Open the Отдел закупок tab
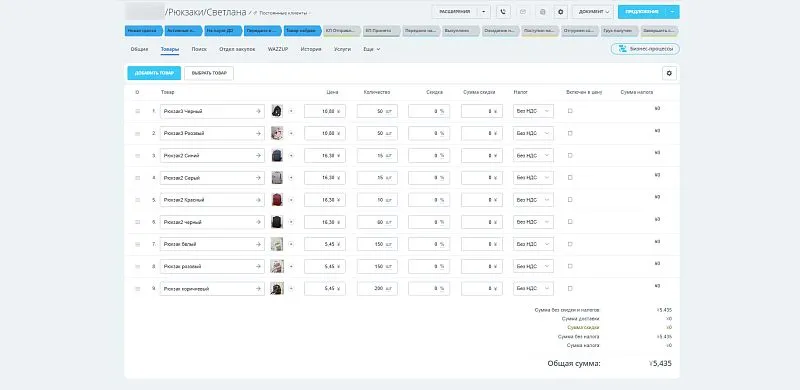This screenshot has height=390, width=800. [x=237, y=50]
